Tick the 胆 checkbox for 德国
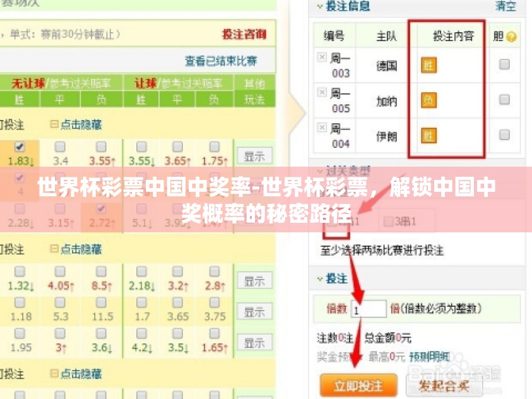The image size is (532, 399). point(504,64)
